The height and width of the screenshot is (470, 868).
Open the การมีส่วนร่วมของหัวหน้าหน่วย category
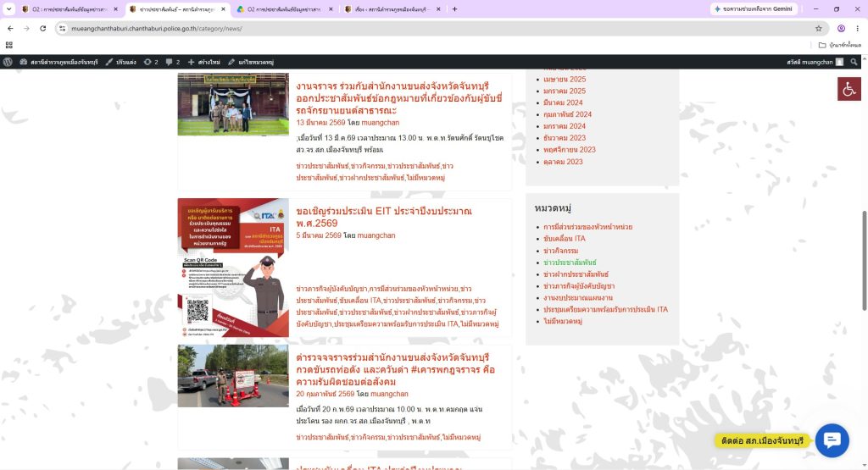point(587,227)
